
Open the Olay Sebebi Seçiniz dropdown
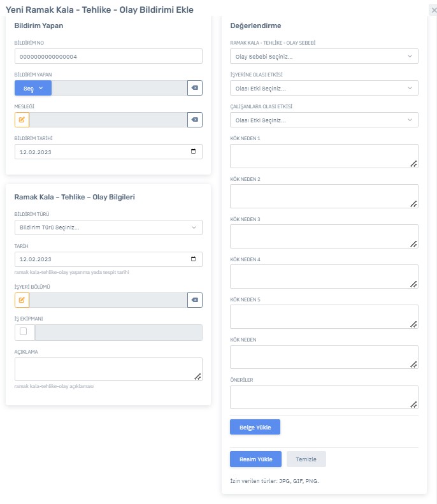[x=324, y=56]
